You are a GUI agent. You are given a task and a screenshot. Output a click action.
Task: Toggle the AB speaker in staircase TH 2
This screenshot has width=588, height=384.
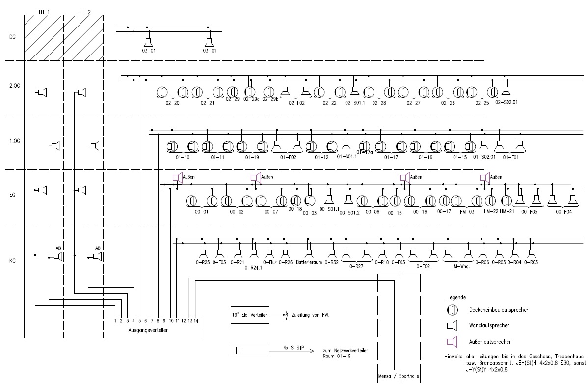coord(98,255)
